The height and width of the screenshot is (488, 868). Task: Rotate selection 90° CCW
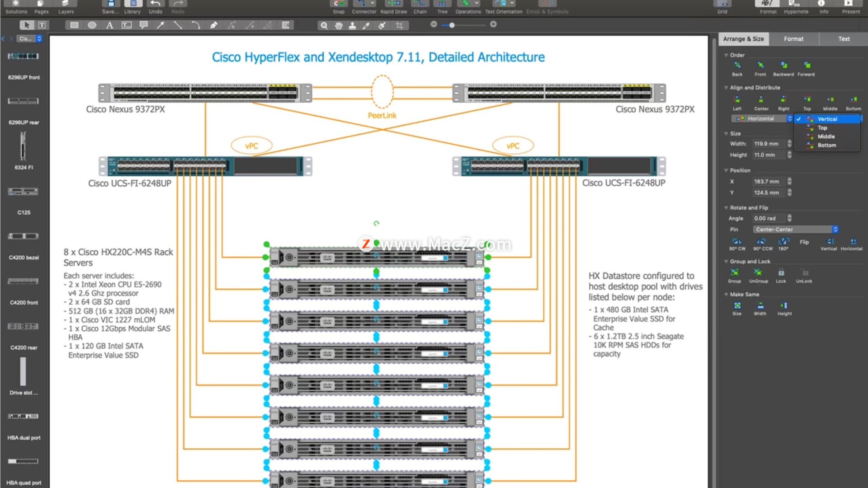coord(763,244)
